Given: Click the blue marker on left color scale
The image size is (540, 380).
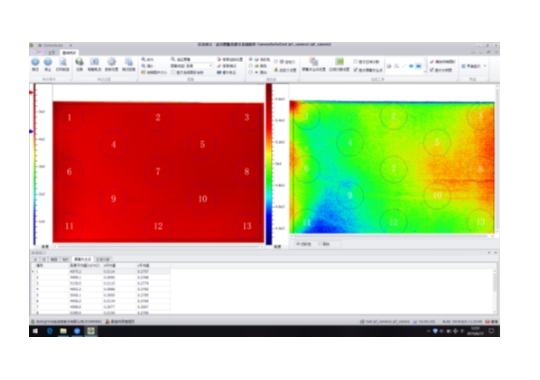Looking at the screenshot, I should coord(31,131).
